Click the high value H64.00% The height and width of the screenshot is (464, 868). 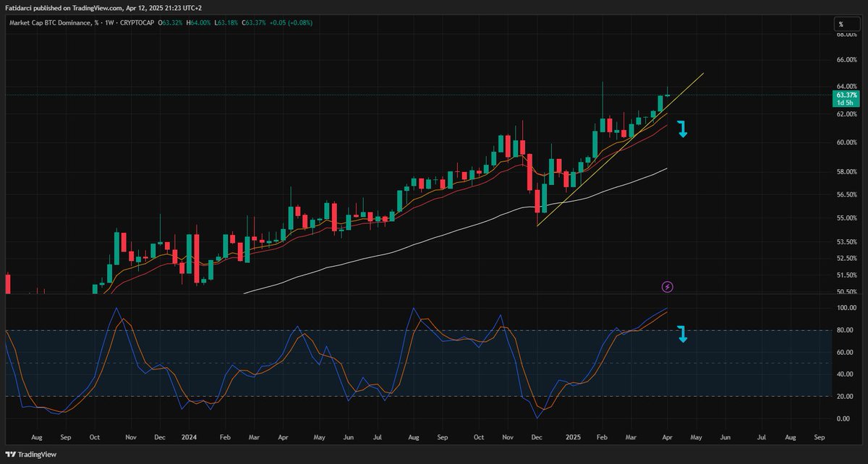click(200, 23)
